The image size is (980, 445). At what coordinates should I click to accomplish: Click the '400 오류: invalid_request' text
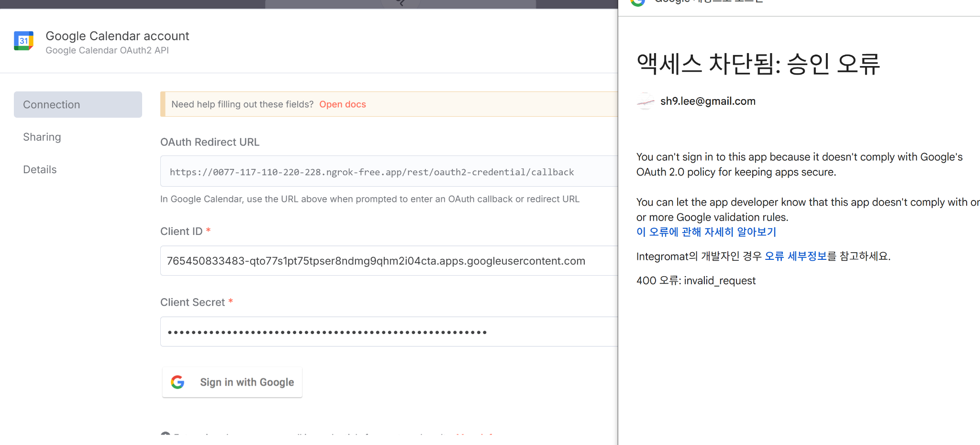pos(696,280)
